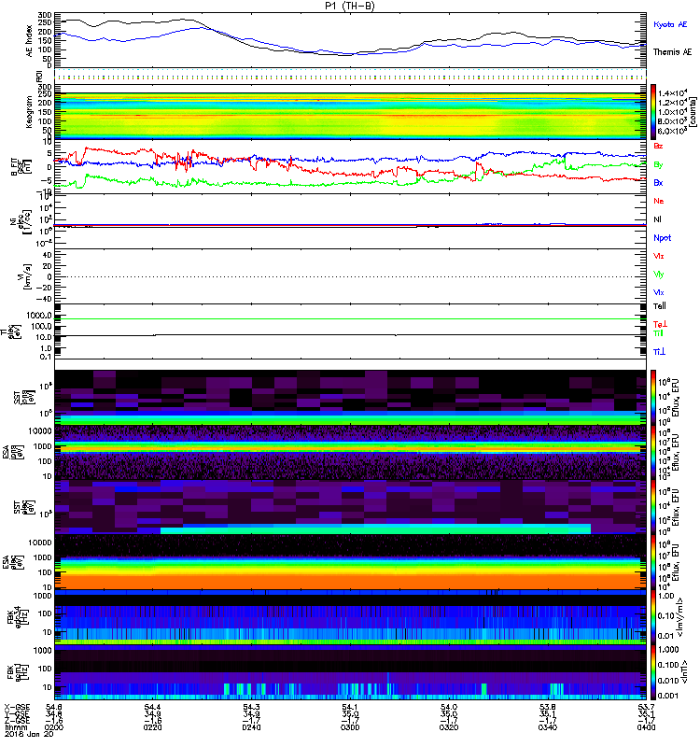Click the Keogram axis title
Screen dimensions: 700x747
point(30,111)
